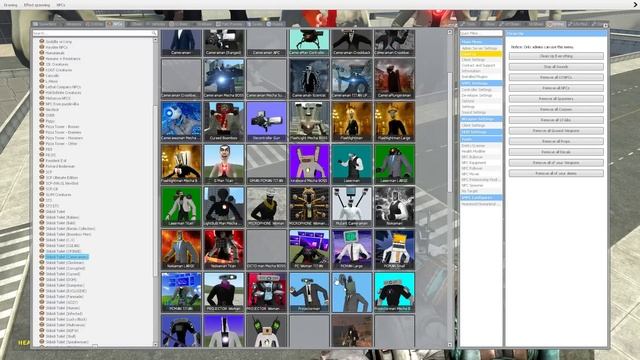The image size is (640, 360).
Task: Spawn the Laserman NPC on teal background
Action: click(352, 164)
